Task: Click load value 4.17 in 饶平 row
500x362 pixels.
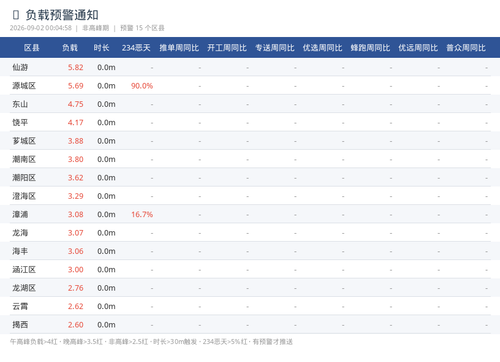Action: click(76, 122)
